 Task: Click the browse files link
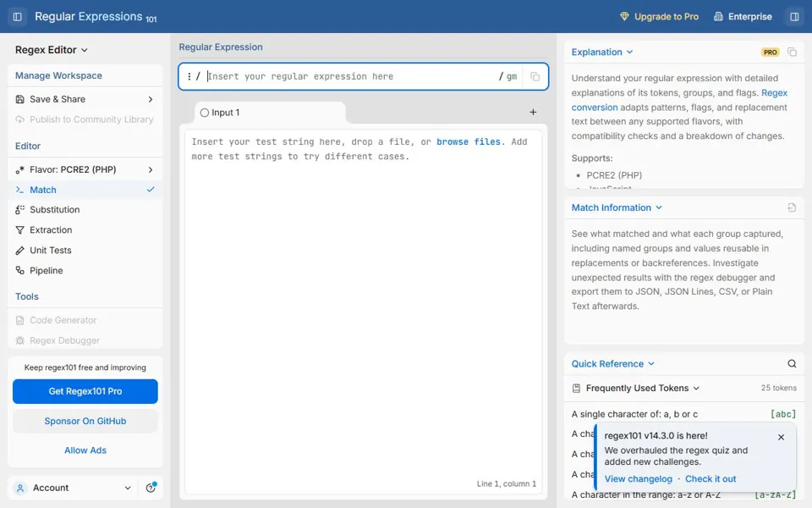[x=469, y=141]
